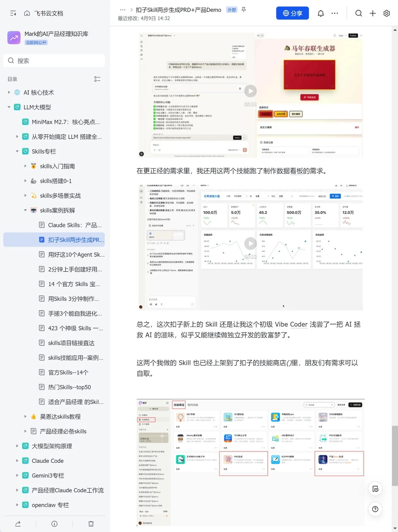
Task: Expand skills搭建0-1 node
Action: 25,181
